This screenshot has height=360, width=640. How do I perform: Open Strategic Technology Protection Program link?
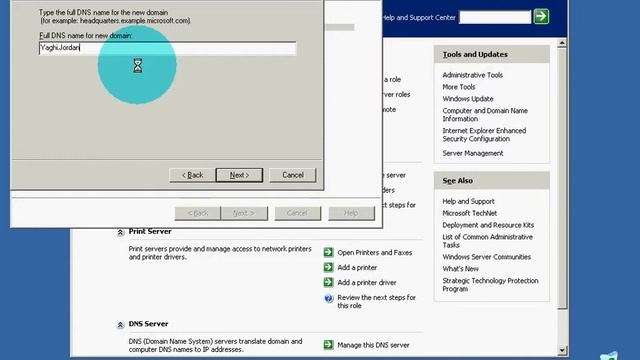point(490,285)
